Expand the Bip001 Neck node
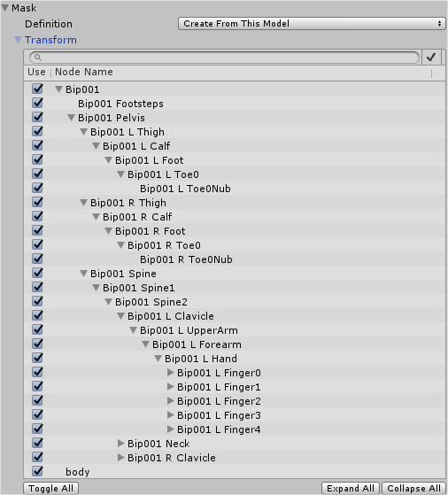 [x=121, y=444]
